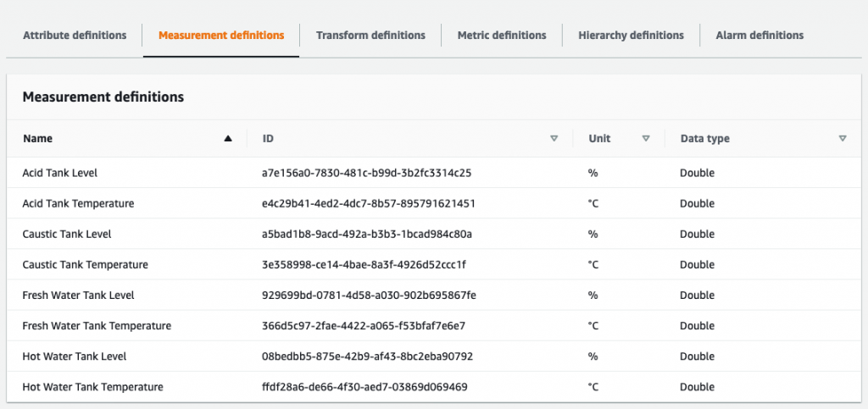The height and width of the screenshot is (409, 868).
Task: Click °C unit for Fresh Water Tank Temperature
Action: coord(593,325)
